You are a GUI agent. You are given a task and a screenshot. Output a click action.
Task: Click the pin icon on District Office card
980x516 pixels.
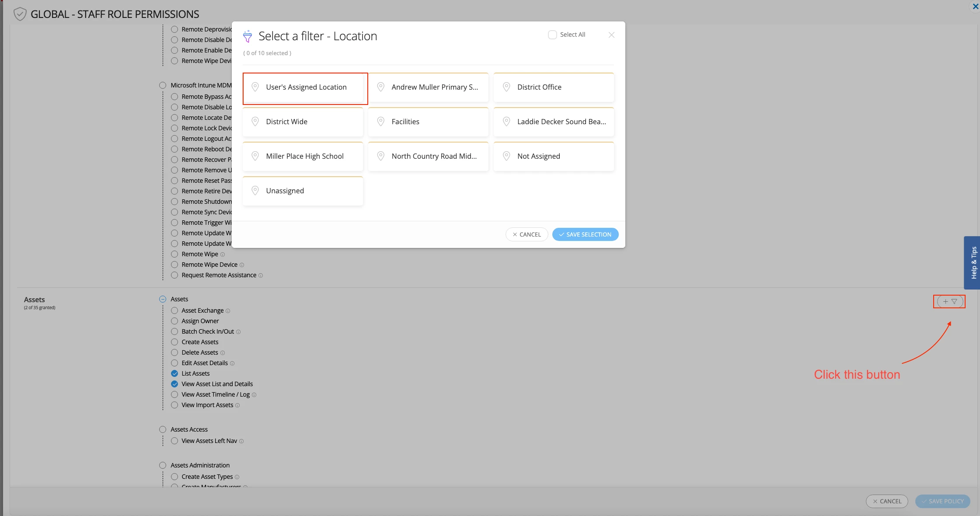(506, 87)
